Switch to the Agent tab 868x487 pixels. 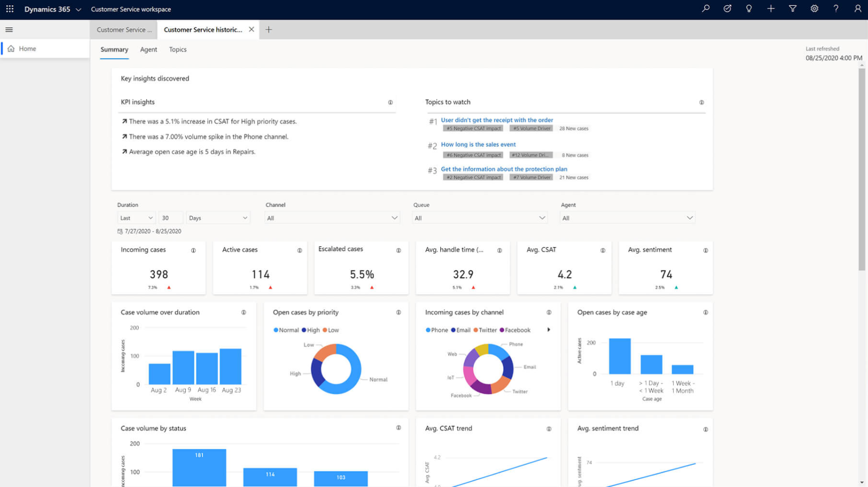point(148,49)
